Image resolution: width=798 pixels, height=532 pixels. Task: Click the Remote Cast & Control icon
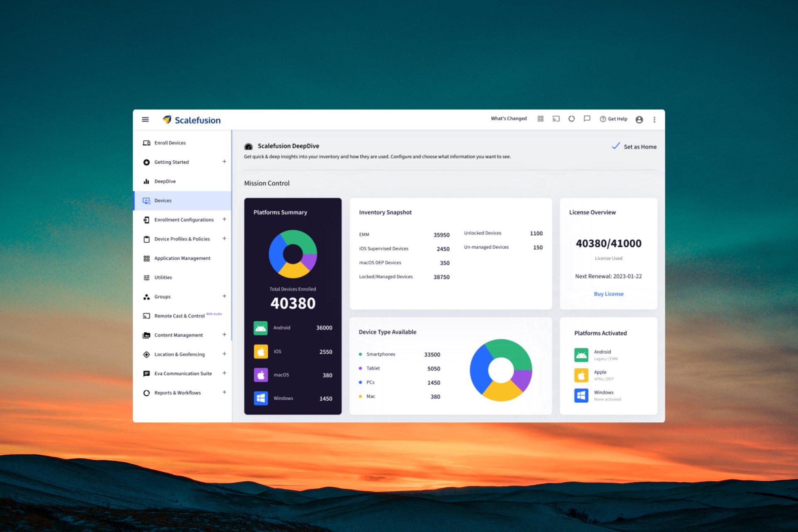click(146, 316)
